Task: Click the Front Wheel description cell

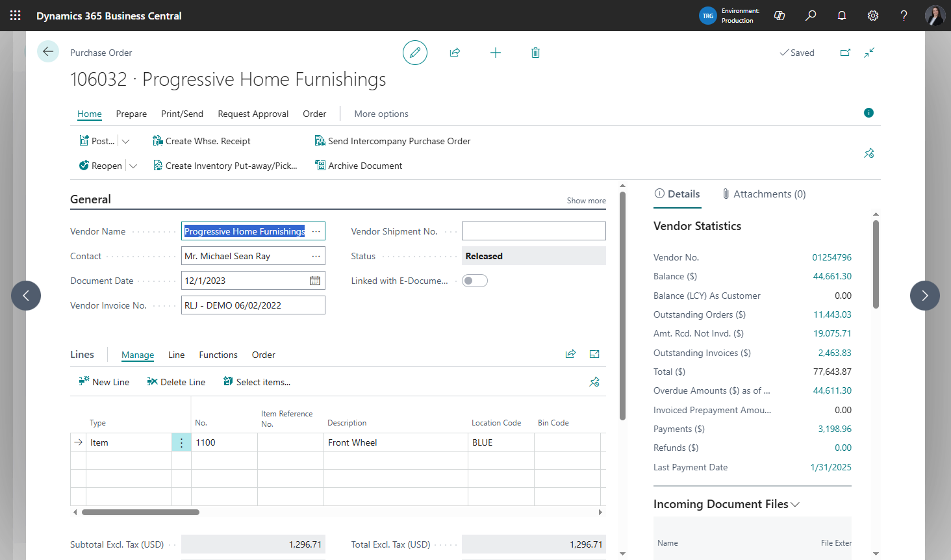Action: [396, 442]
